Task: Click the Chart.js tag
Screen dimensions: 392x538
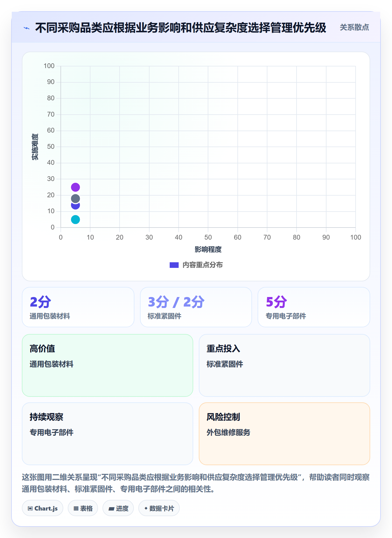Action: point(43,508)
